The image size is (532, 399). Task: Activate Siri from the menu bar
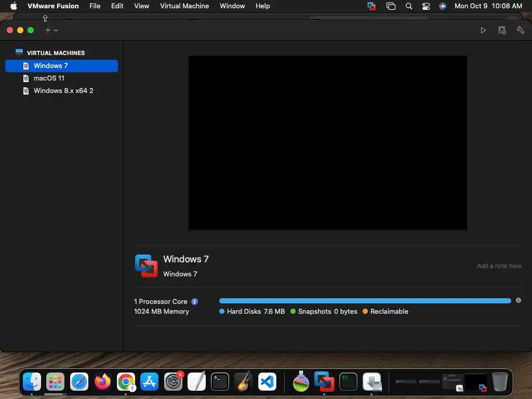click(443, 6)
